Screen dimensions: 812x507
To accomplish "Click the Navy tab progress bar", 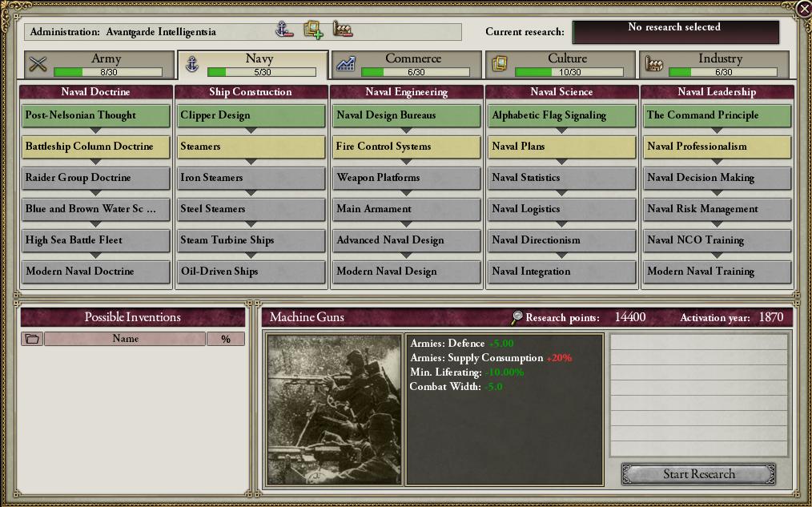I will pos(262,72).
